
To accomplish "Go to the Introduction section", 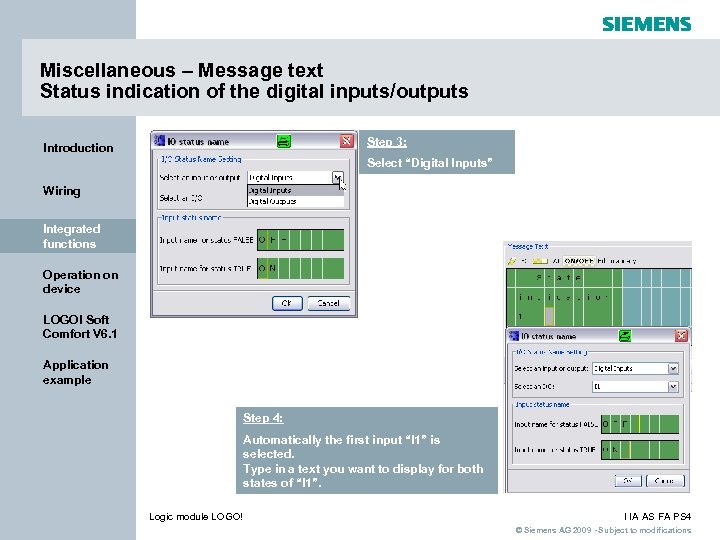I will (78, 148).
